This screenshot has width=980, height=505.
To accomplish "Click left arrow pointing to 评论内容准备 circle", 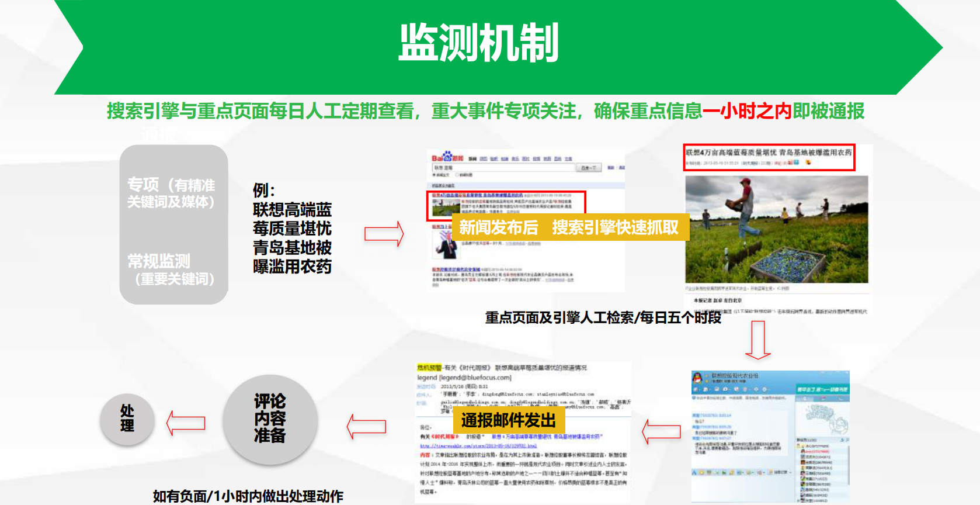I will pos(366,427).
